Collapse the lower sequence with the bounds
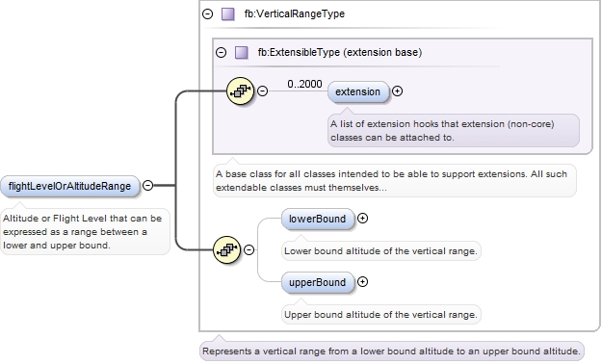This screenshot has height=364, width=602. coord(249,250)
